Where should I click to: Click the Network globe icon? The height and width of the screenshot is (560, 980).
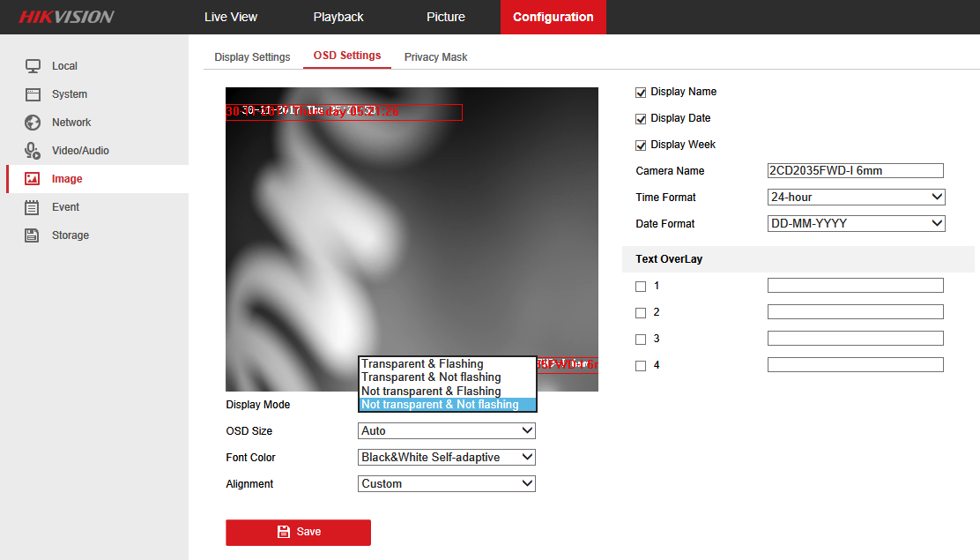[x=33, y=123]
